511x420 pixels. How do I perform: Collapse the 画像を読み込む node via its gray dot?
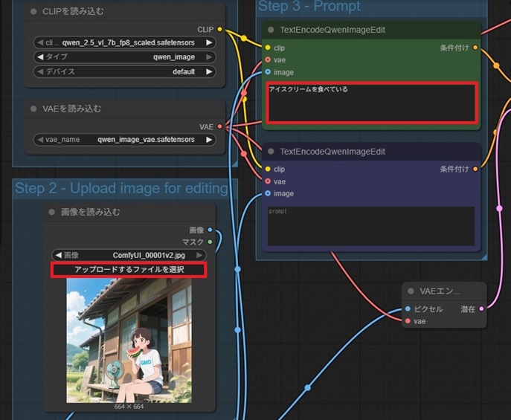point(52,212)
